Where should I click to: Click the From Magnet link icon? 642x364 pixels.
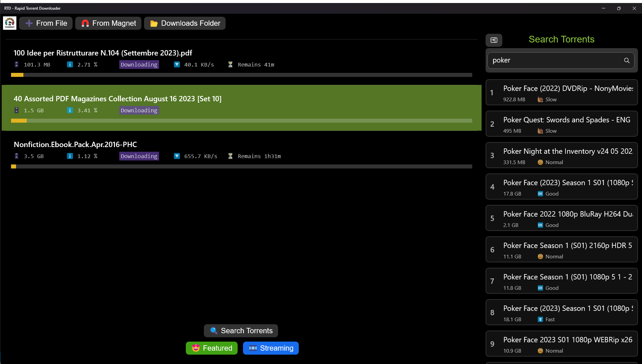pyautogui.click(x=85, y=23)
